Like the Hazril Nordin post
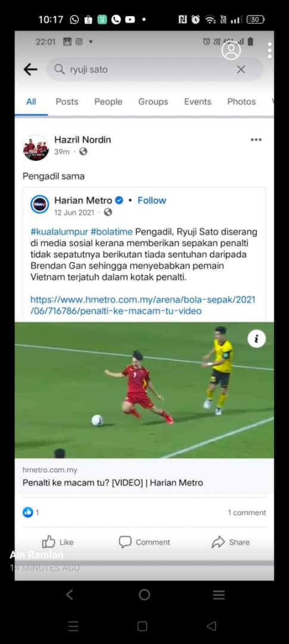The image size is (289, 644). 57,542
